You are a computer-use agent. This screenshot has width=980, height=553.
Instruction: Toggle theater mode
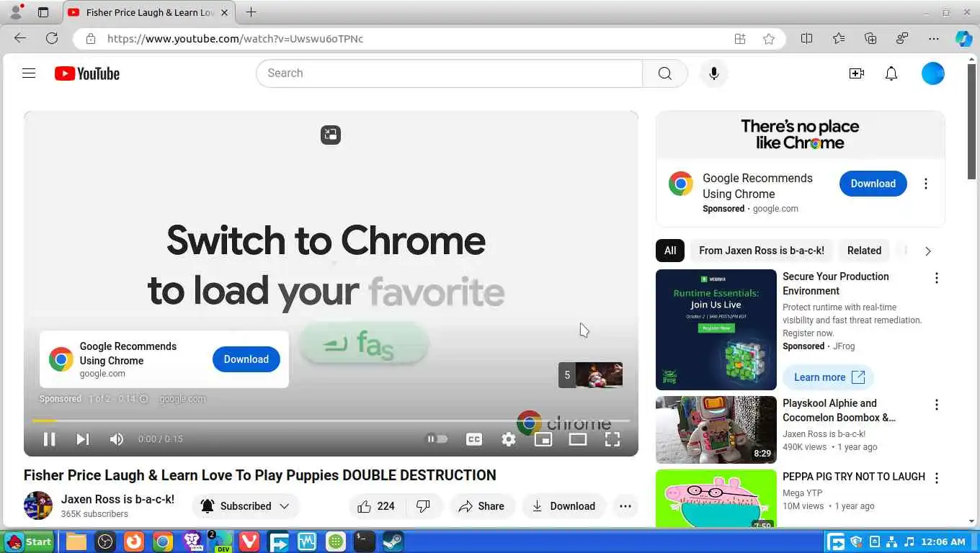pyautogui.click(x=578, y=439)
